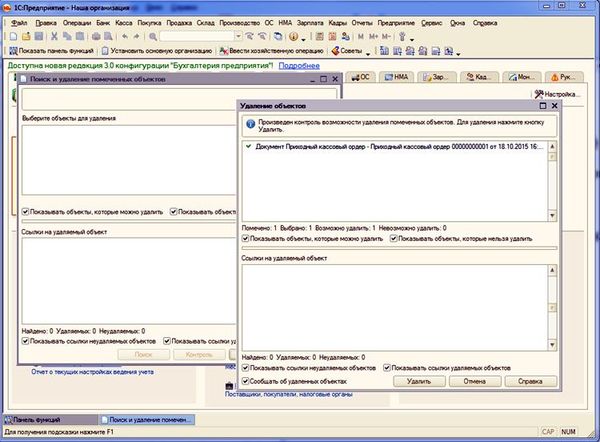The height and width of the screenshot is (442, 600).
Task: Click the Save diskette toolbar icon
Action: point(39,36)
